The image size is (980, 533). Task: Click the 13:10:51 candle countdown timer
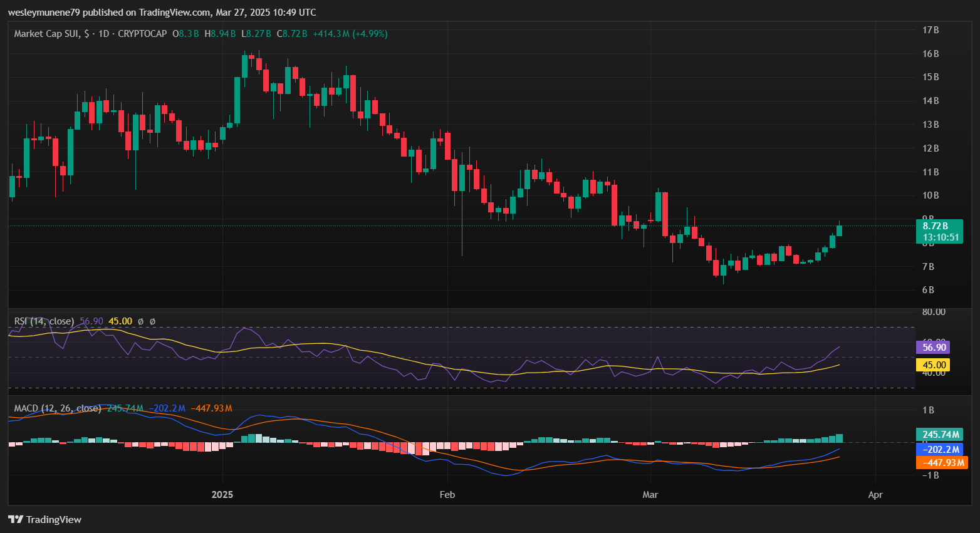pyautogui.click(x=940, y=237)
